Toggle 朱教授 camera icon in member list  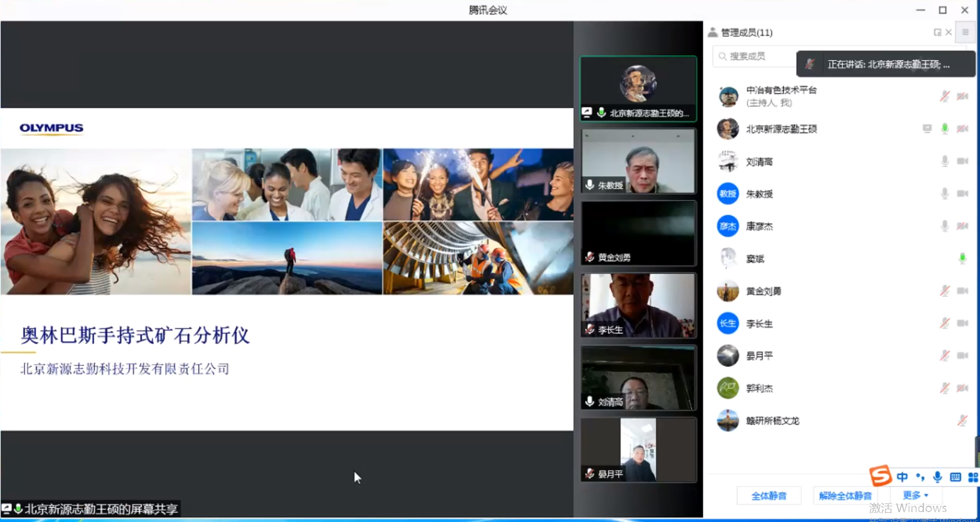coord(963,194)
